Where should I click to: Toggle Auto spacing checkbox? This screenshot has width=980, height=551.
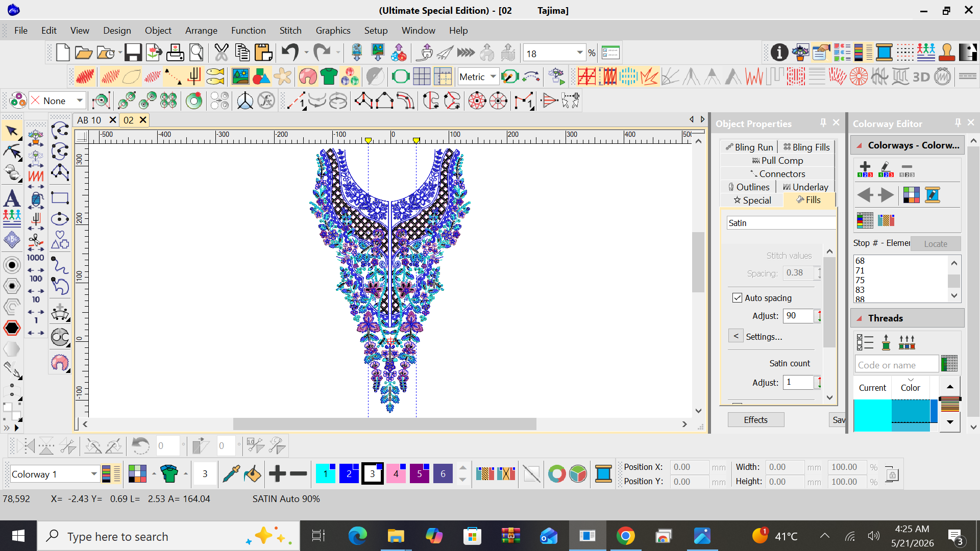(x=737, y=298)
